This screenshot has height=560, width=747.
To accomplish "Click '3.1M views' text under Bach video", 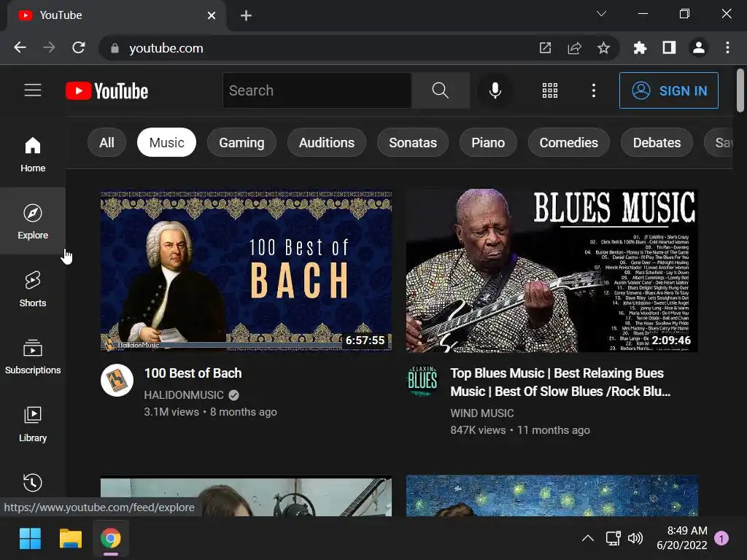I will 171,412.
